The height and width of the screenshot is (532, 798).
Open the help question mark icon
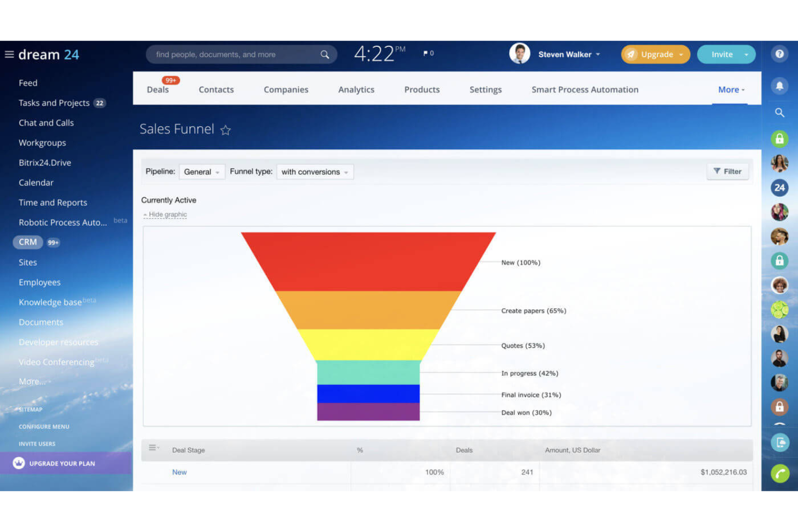coord(780,54)
